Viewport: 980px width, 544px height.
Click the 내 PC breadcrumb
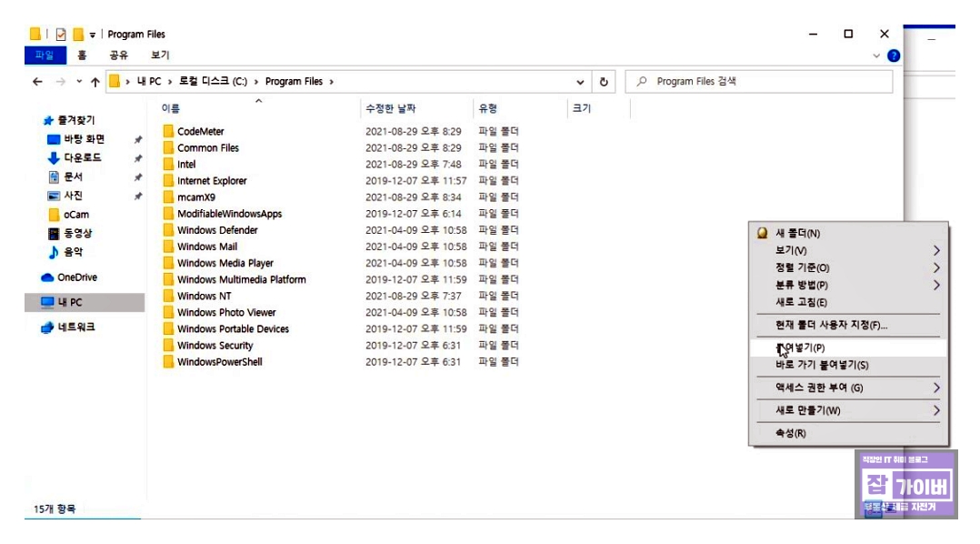coord(149,81)
